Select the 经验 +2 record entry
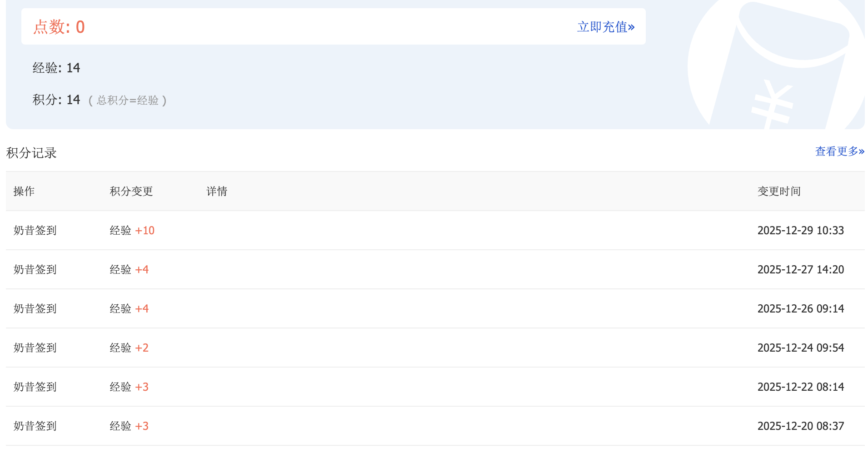The height and width of the screenshot is (464, 868). coord(129,348)
